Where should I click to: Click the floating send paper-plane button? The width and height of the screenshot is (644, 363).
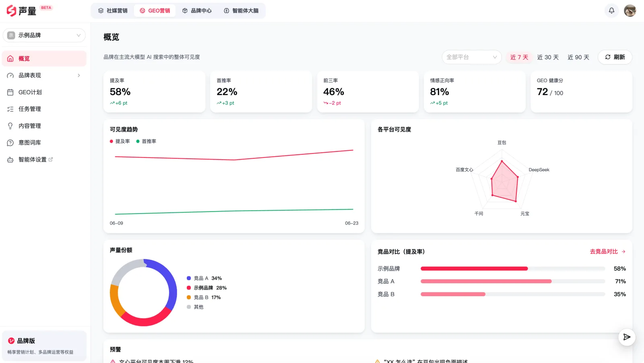click(x=627, y=337)
